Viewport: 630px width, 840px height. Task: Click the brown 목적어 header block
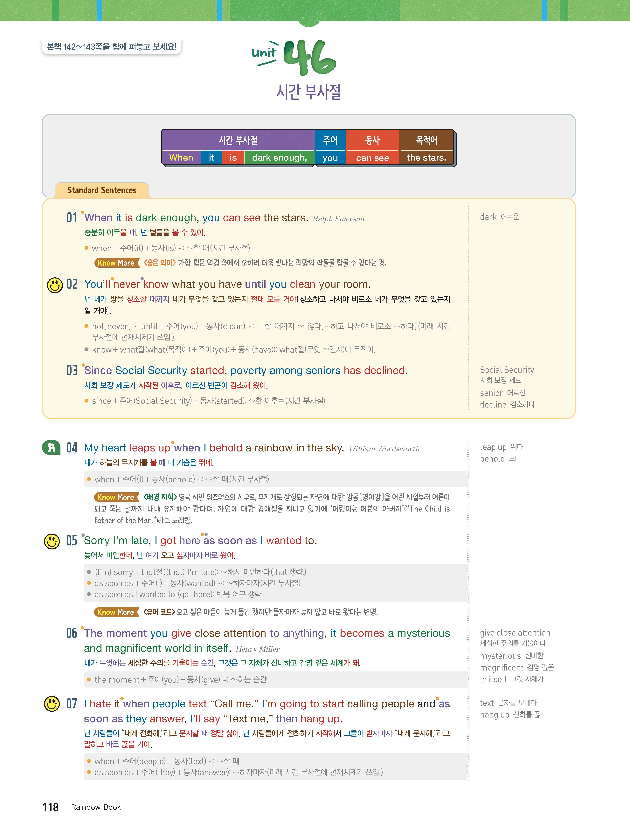(426, 140)
